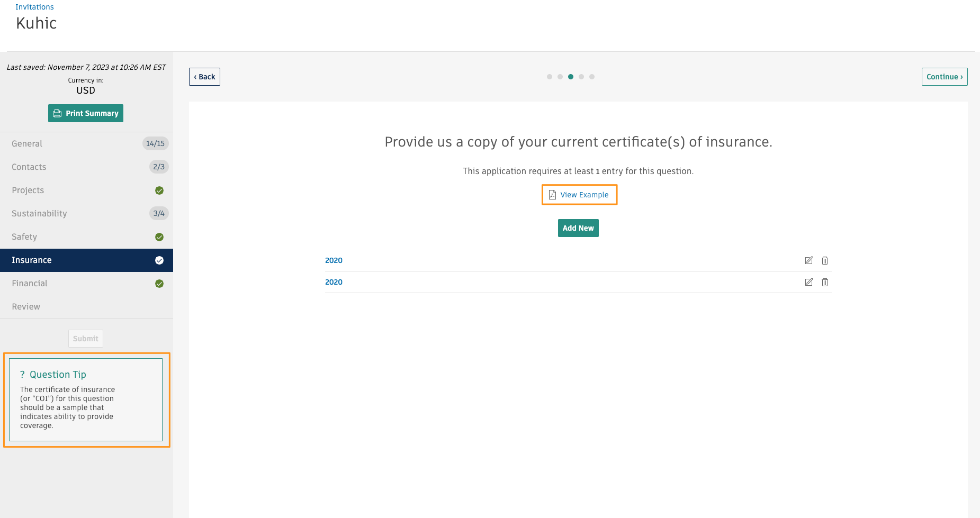The height and width of the screenshot is (518, 980).
Task: Select the last progress dot in the stepper
Action: tap(591, 76)
